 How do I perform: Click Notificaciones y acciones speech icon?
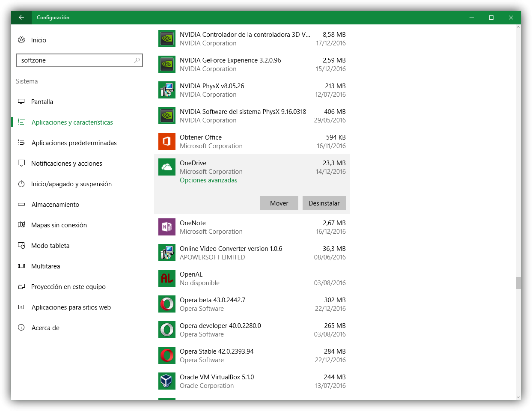click(21, 163)
